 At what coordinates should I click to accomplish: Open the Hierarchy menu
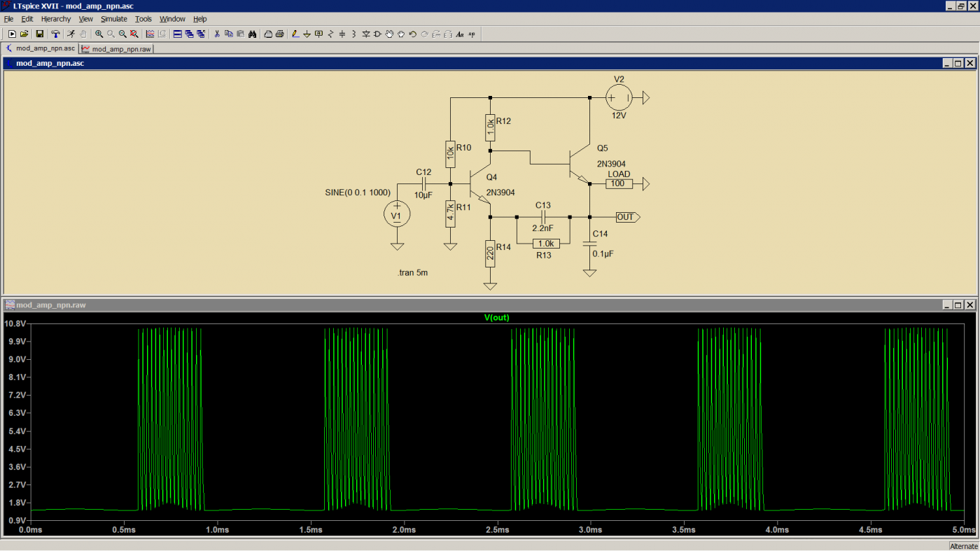[x=56, y=19]
